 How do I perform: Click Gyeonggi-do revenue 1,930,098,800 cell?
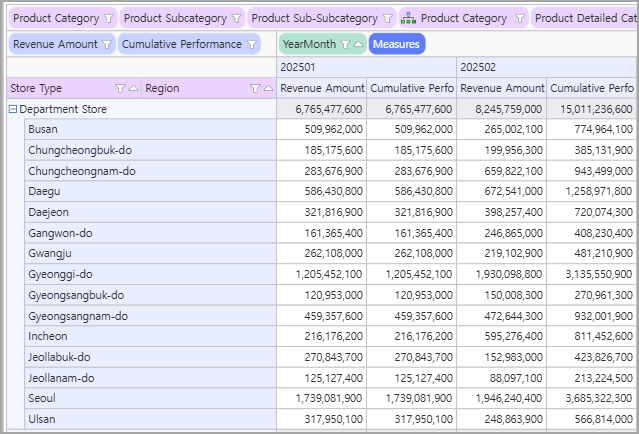tap(502, 274)
